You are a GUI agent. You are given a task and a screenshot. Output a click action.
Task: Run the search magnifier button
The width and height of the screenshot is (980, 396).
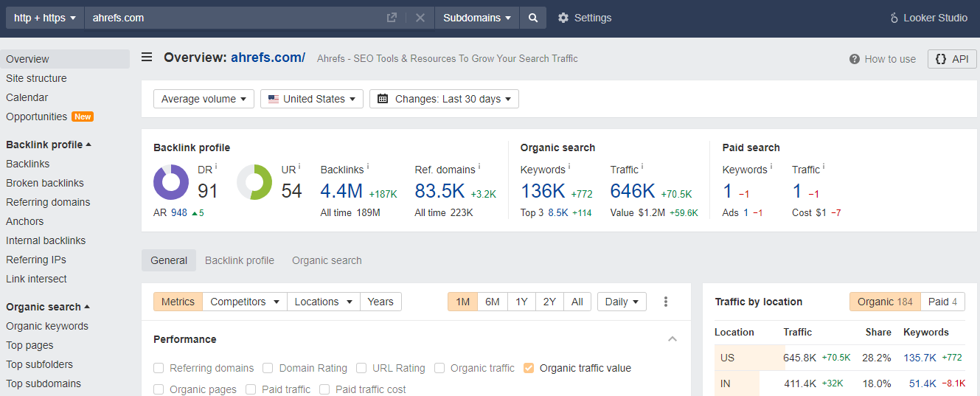click(533, 18)
